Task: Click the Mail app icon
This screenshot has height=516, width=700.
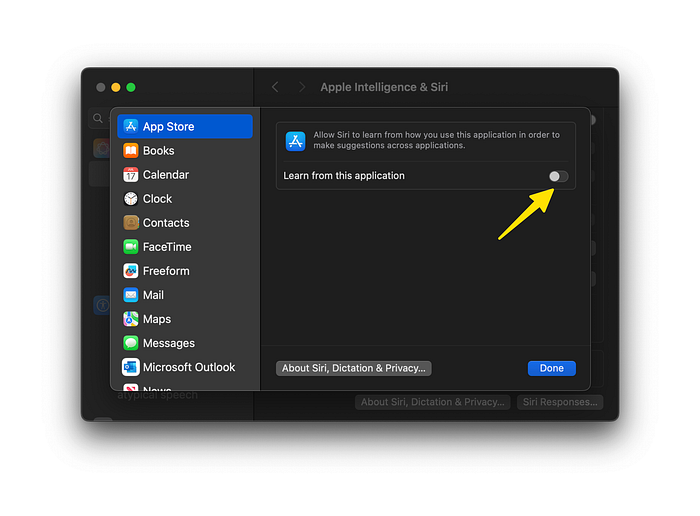Action: click(x=131, y=295)
